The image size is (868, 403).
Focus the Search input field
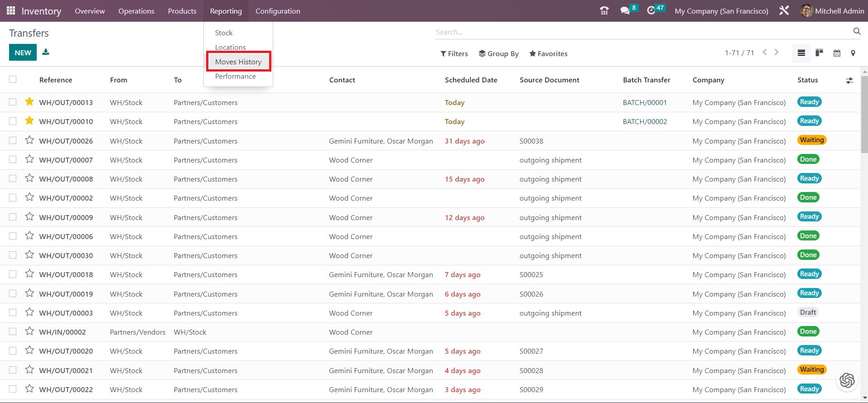point(643,32)
